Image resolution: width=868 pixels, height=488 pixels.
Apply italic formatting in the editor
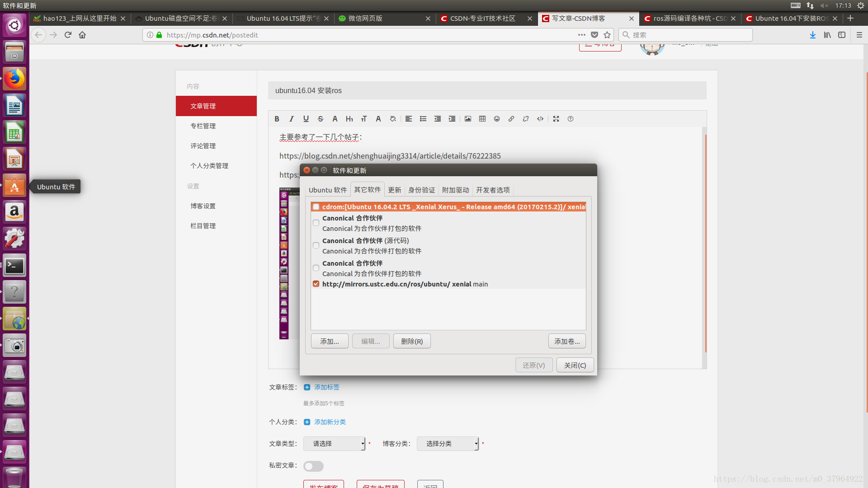click(x=292, y=119)
